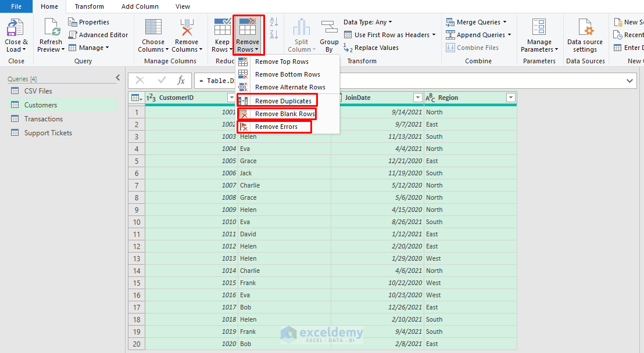Open Region column filter dropdown
This screenshot has width=644, height=353.
click(x=510, y=98)
